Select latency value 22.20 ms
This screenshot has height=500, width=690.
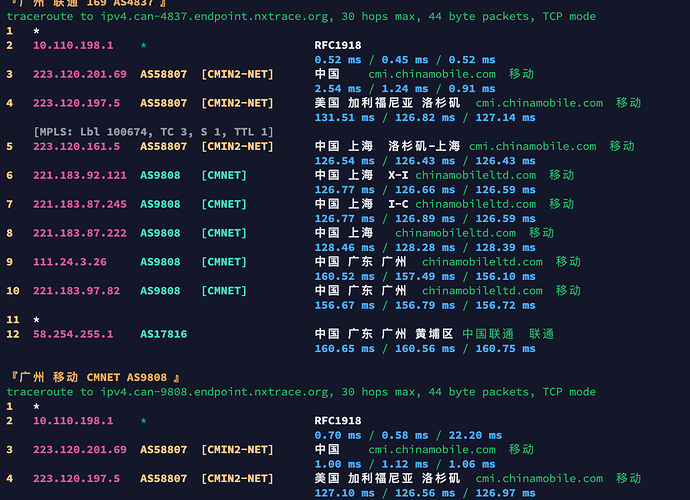point(475,436)
